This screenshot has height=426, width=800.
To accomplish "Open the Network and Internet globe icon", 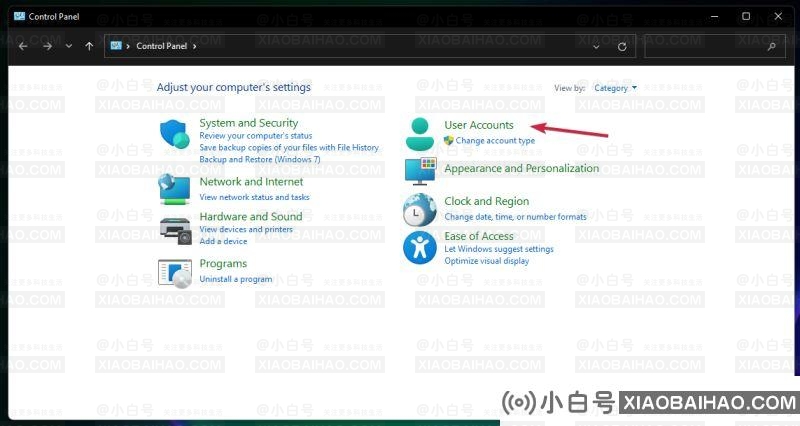I will click(x=174, y=189).
